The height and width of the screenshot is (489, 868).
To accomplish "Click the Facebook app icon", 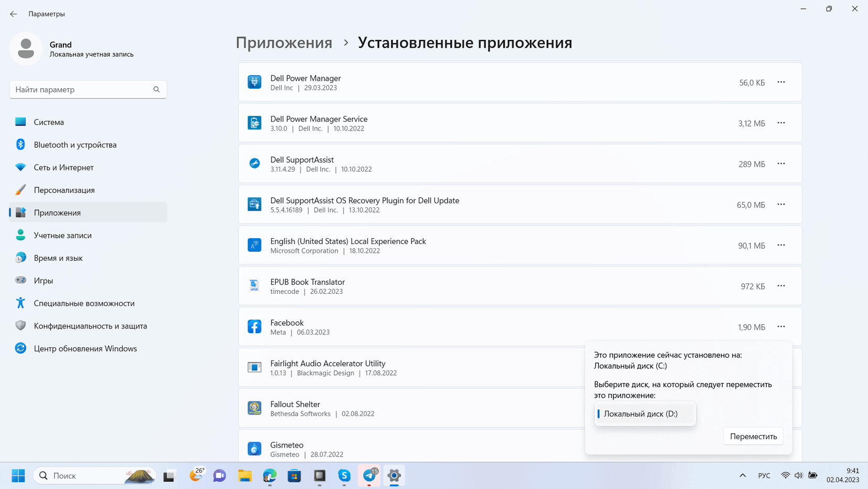I will 254,327.
